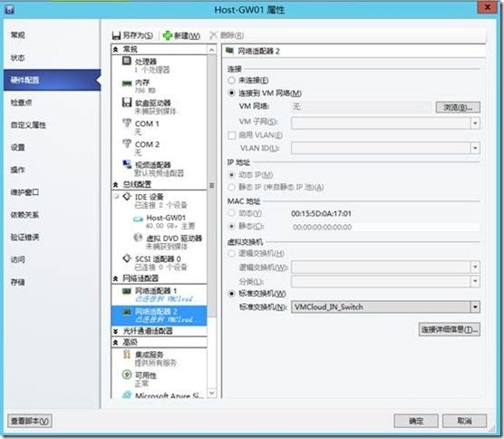Click the Delete (删除) X icon
The width and height of the screenshot is (504, 439).
[x=213, y=35]
